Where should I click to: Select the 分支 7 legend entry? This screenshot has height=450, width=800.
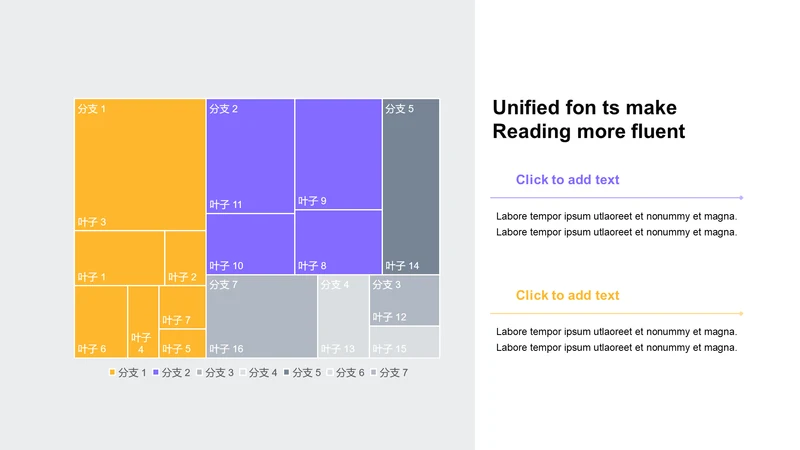[389, 373]
